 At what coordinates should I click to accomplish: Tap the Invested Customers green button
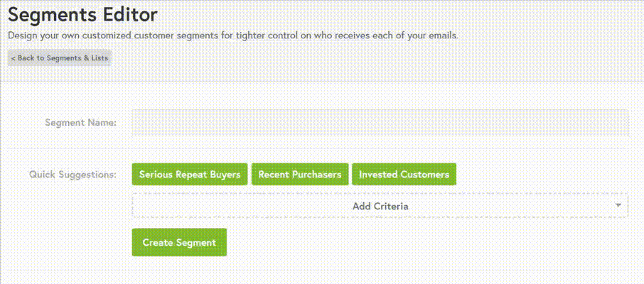coord(404,174)
